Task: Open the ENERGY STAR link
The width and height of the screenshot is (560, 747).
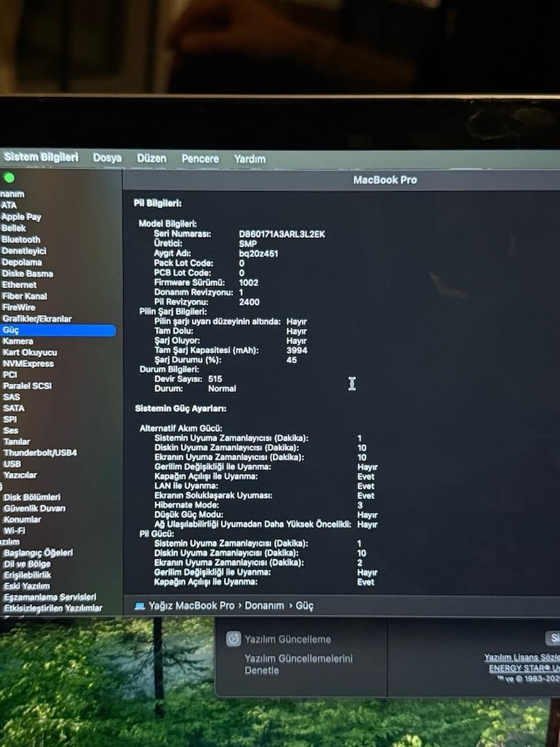Action: point(524,668)
